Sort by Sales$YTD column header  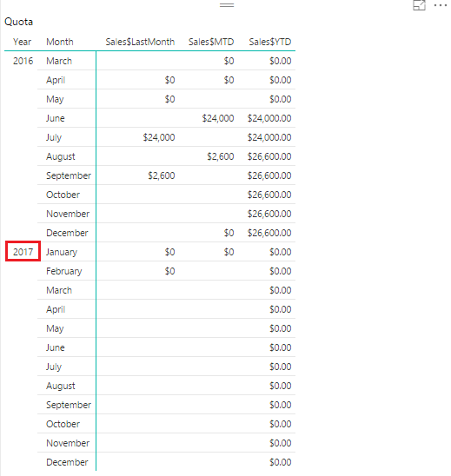coord(270,42)
